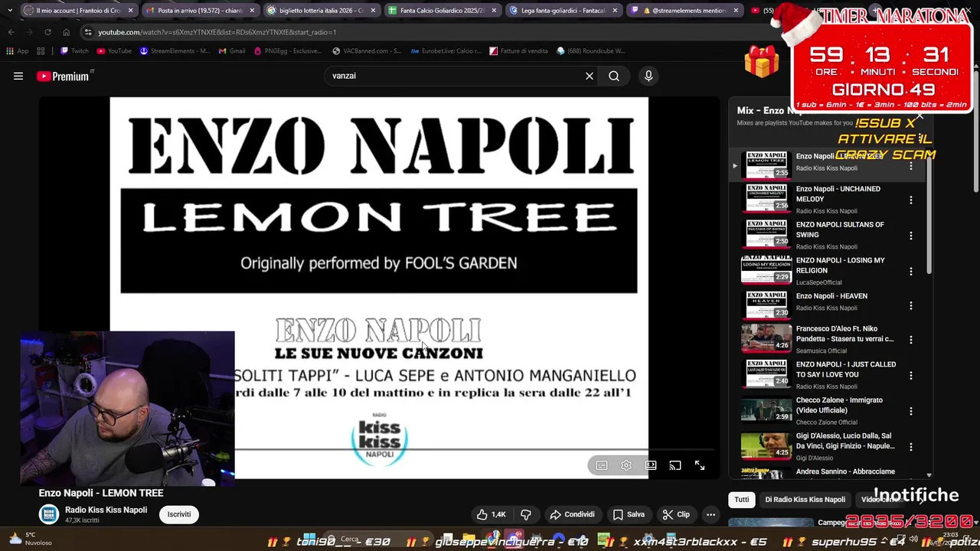Go to browser home page
This screenshot has height=551, width=980.
tap(66, 32)
